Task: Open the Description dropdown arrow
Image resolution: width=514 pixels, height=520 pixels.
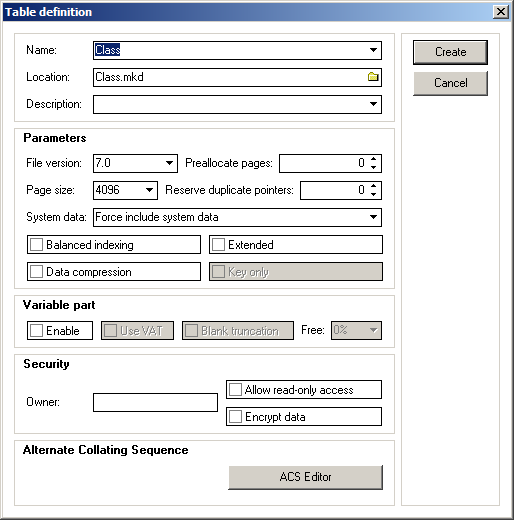Action: coord(373,104)
